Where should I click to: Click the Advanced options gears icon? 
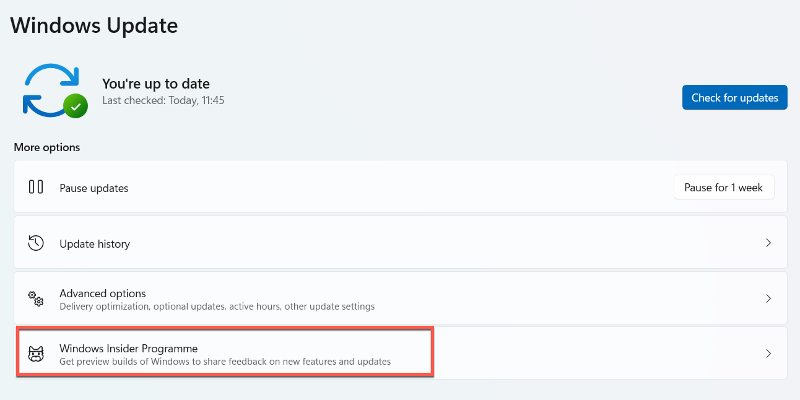pos(36,298)
